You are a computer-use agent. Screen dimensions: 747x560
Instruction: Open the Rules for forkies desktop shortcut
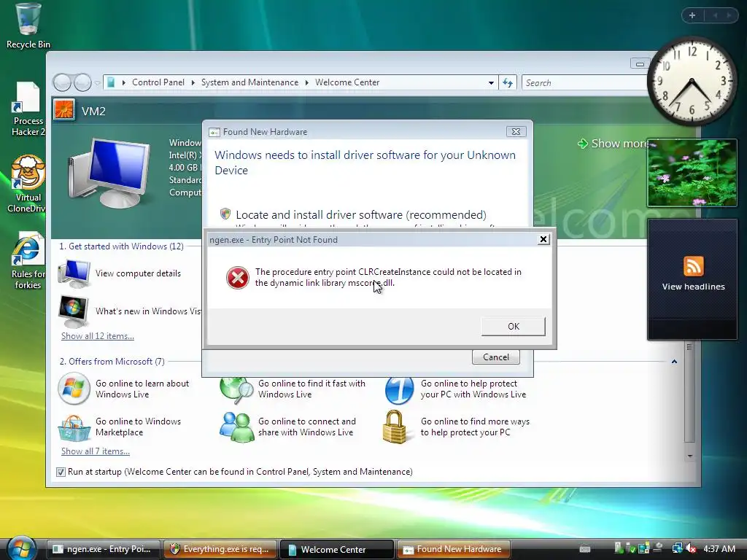point(28,260)
